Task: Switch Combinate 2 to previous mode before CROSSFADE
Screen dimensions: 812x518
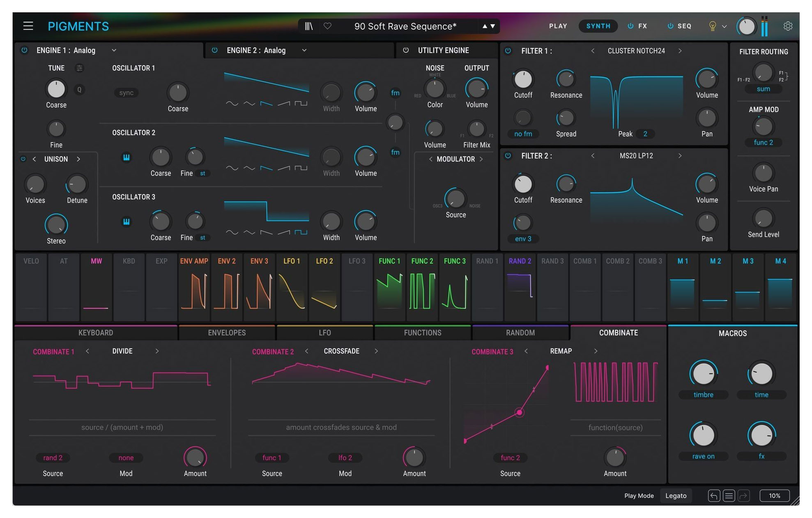Action: point(306,351)
